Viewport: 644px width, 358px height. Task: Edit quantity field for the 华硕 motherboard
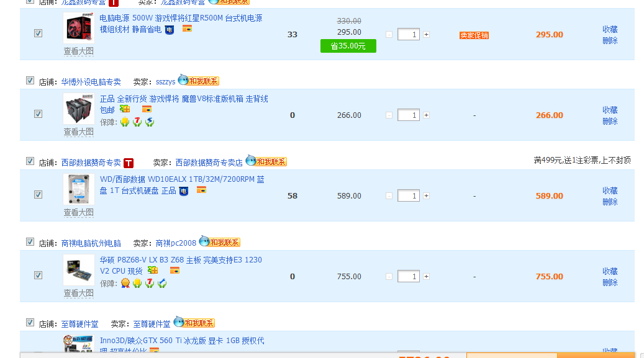point(409,276)
